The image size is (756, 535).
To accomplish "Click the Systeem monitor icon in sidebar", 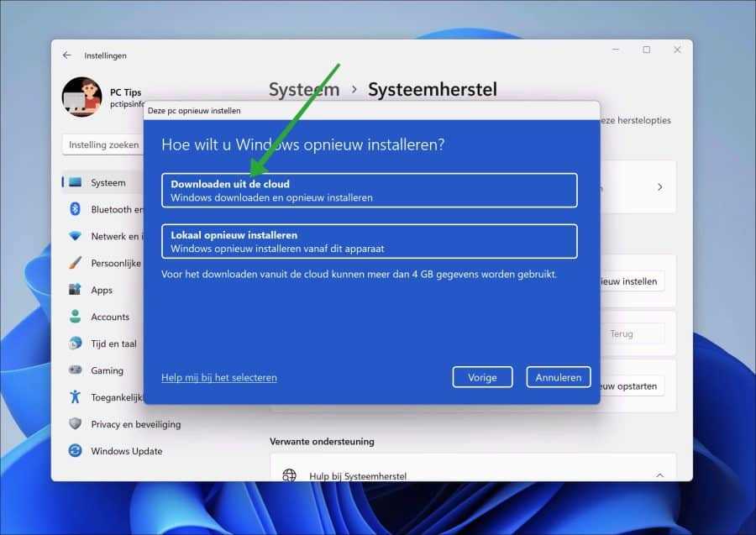I will click(76, 182).
